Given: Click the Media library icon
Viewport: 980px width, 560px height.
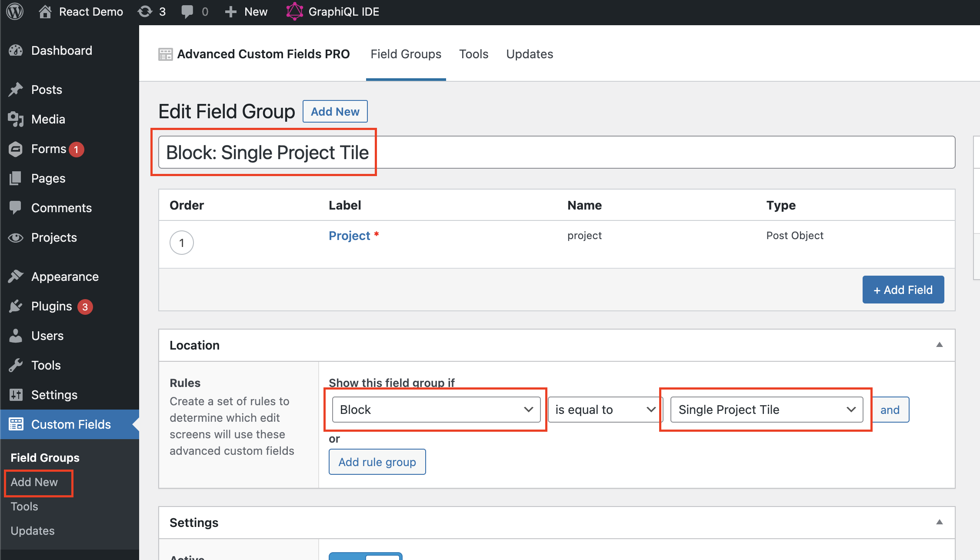Looking at the screenshot, I should (x=16, y=119).
